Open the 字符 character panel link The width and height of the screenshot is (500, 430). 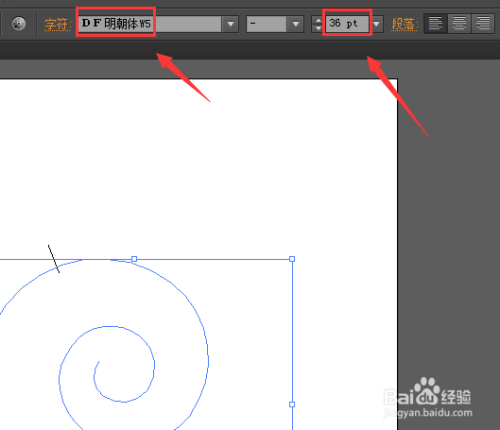[57, 24]
